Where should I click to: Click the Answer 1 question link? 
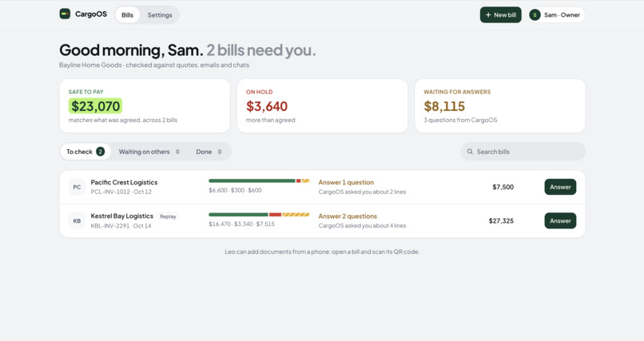pos(346,182)
